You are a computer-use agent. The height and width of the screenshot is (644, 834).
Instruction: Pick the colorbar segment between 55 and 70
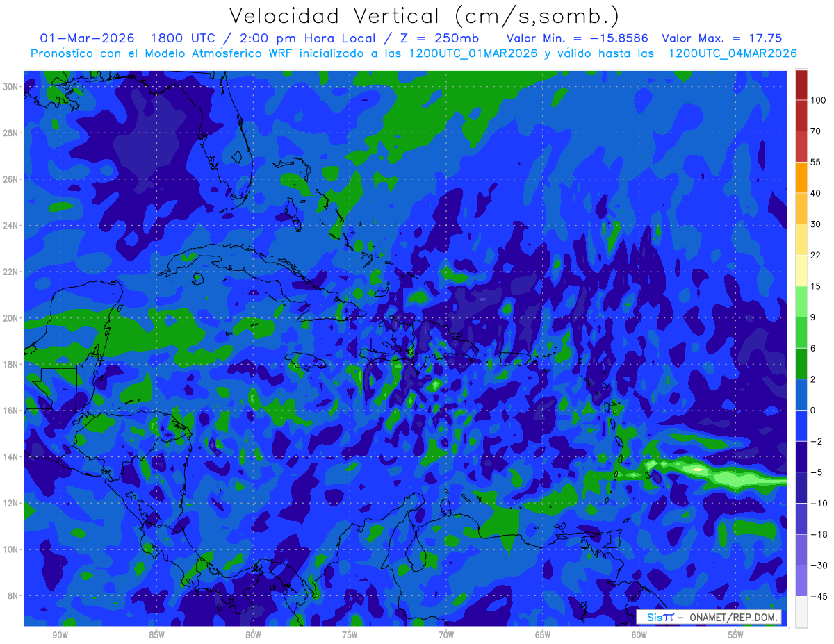tap(801, 146)
